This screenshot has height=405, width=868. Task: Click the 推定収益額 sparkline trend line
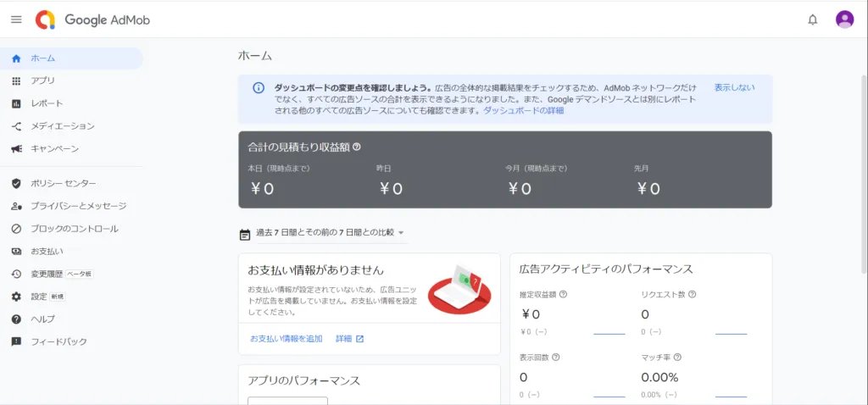click(609, 334)
